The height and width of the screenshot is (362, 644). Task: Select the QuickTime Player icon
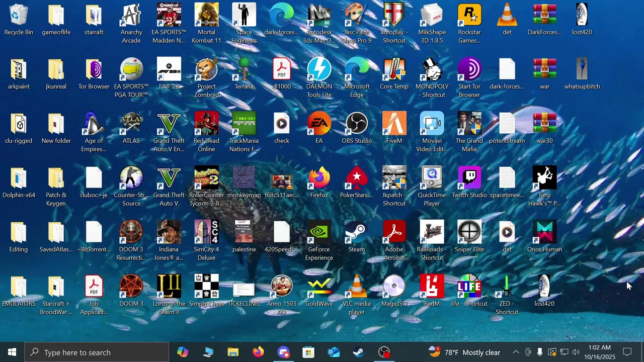pos(432,186)
